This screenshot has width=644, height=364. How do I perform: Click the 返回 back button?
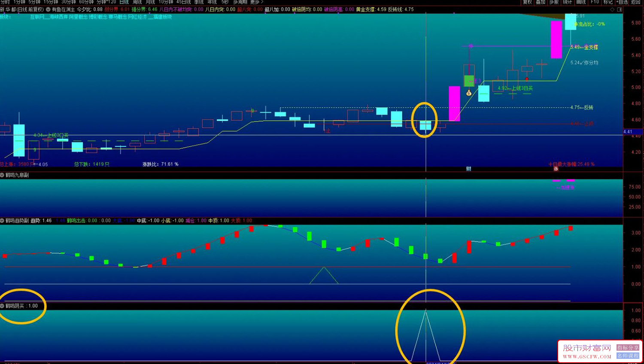(636, 2)
